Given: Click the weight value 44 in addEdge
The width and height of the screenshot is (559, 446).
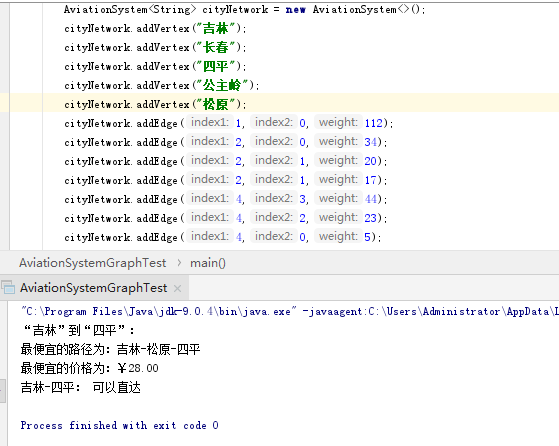Looking at the screenshot, I should coord(370,199).
